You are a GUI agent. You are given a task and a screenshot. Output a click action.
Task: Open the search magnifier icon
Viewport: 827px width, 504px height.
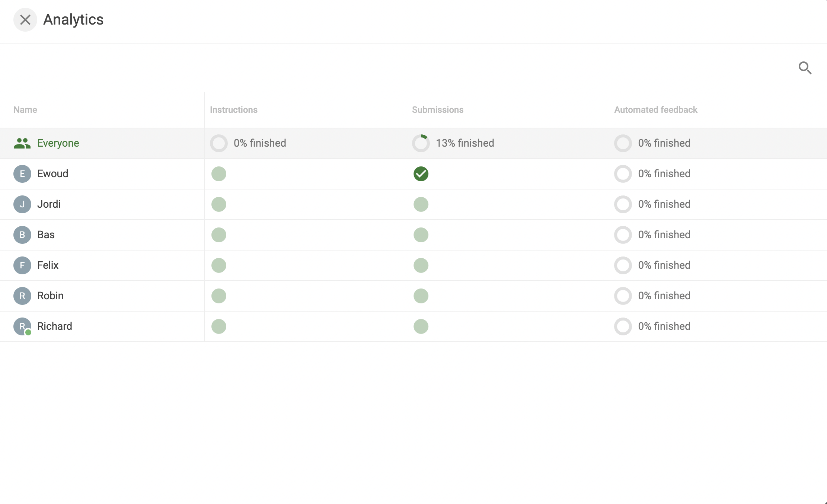(x=805, y=68)
